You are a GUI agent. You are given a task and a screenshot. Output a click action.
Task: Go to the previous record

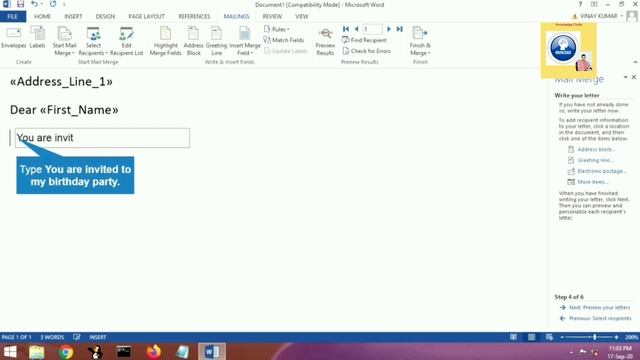356,29
